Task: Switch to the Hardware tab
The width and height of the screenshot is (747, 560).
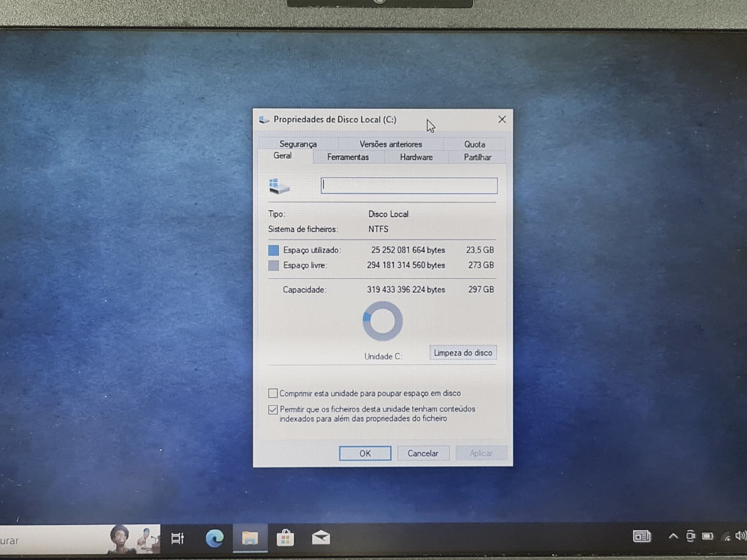Action: [416, 157]
